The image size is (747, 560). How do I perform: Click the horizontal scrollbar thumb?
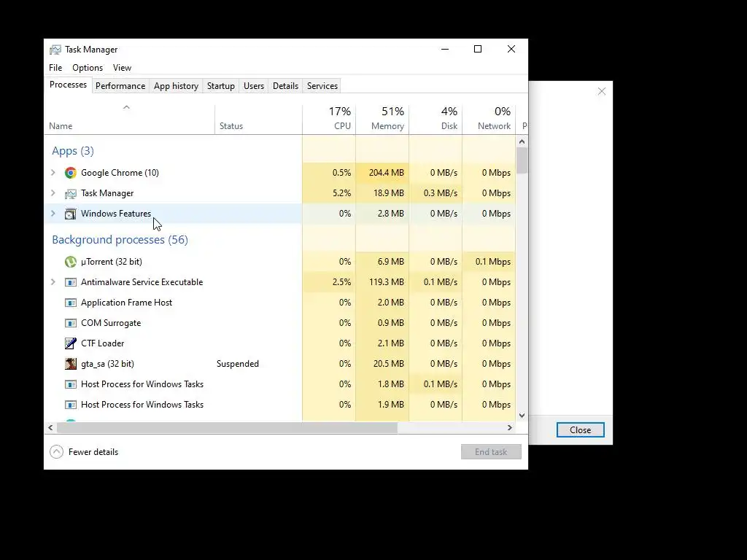(228, 427)
